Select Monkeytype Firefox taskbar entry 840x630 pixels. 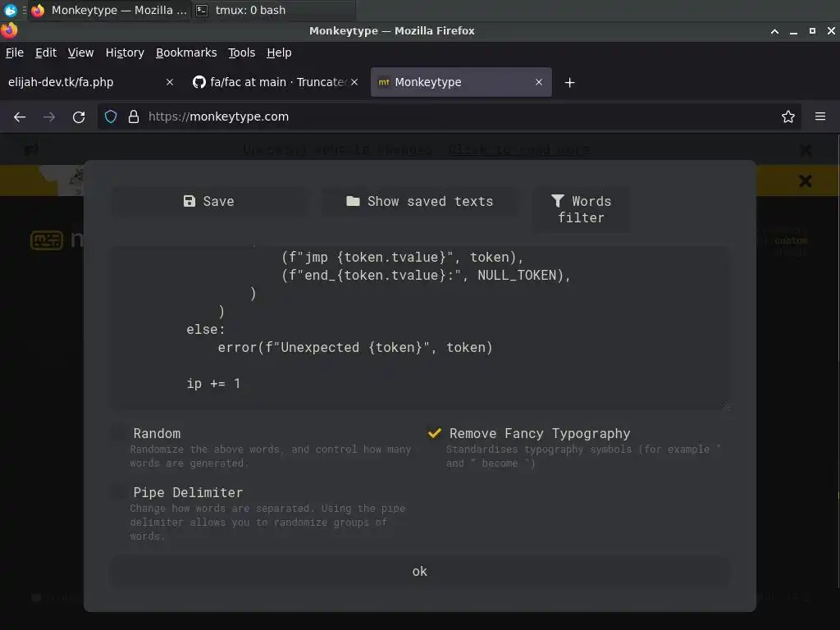point(109,10)
